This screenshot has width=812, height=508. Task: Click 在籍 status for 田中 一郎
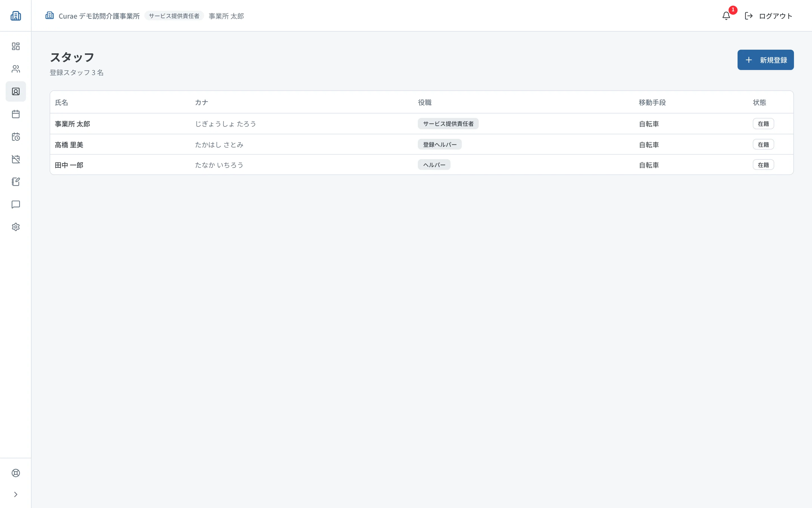tap(763, 165)
